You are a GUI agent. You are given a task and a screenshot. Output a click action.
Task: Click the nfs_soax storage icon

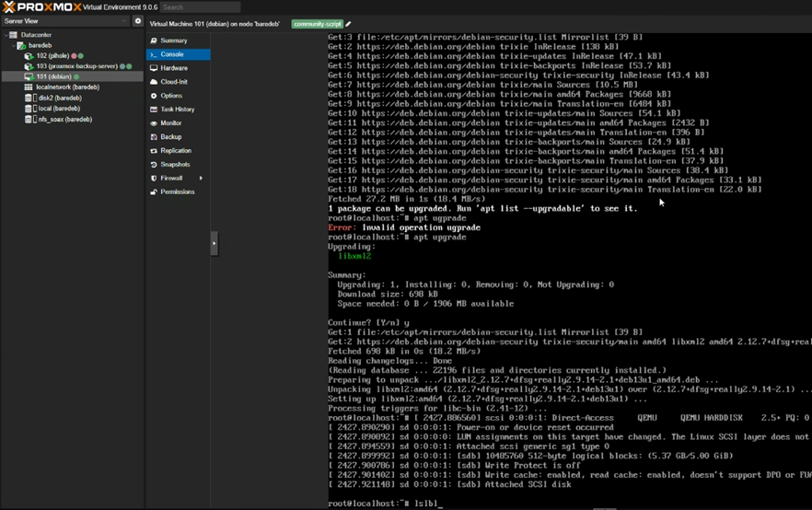[29, 119]
